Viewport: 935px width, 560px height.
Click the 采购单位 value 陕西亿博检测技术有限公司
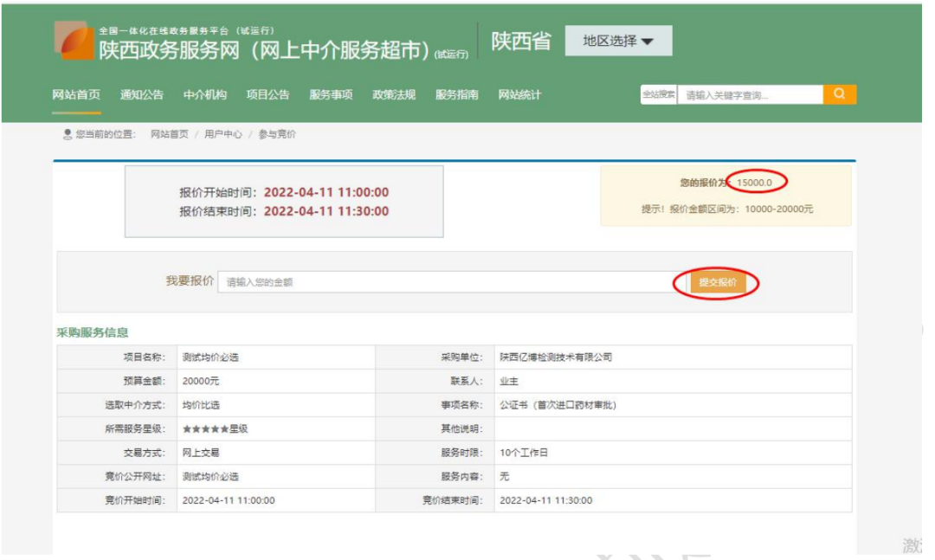[x=556, y=357]
